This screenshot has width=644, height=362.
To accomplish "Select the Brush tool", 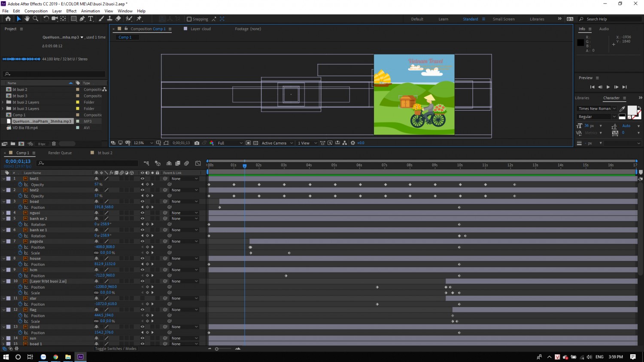I will click(x=101, y=19).
